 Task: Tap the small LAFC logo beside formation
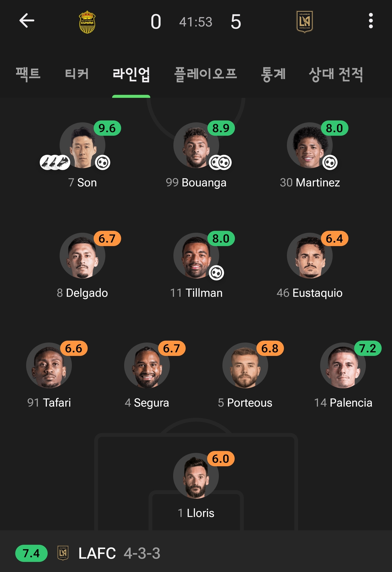63,553
